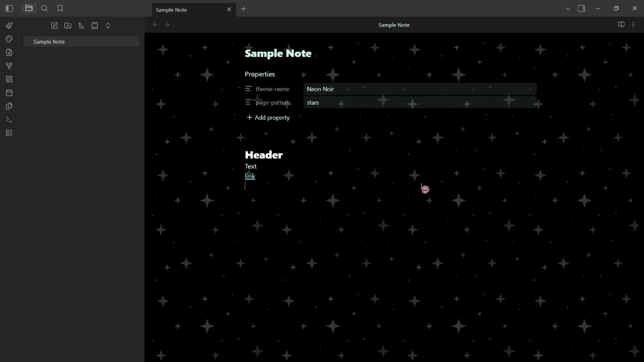The width and height of the screenshot is (644, 362).
Task: Follow the link in the note
Action: (250, 176)
